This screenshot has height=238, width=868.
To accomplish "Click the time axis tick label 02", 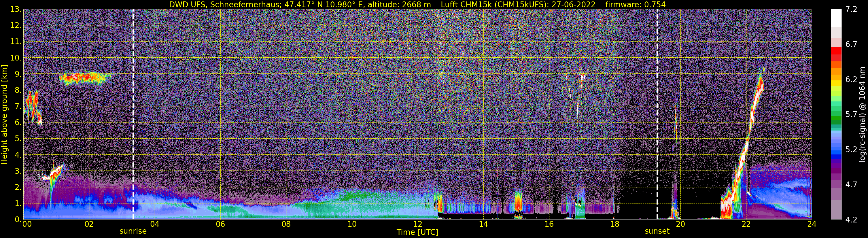I will 89,224.
